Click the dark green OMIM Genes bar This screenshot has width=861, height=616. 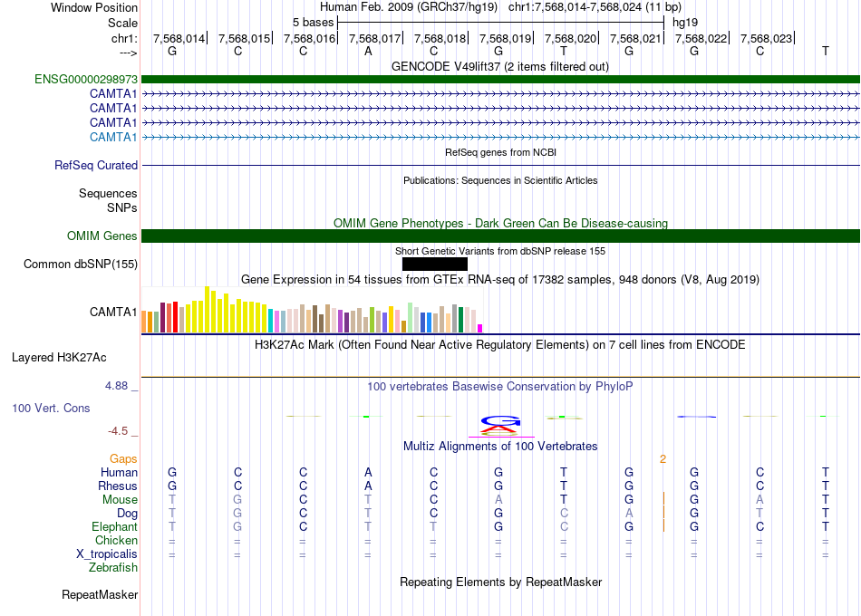pyautogui.click(x=500, y=236)
